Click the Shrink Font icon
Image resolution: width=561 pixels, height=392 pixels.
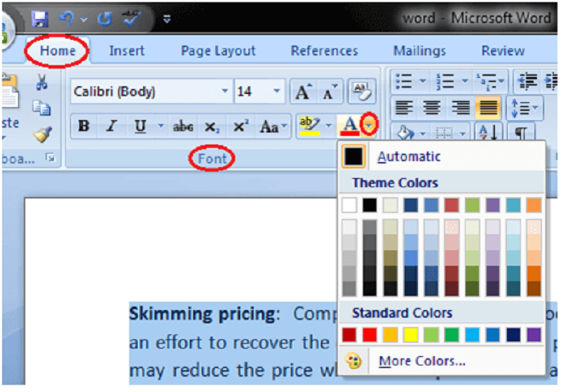[328, 92]
